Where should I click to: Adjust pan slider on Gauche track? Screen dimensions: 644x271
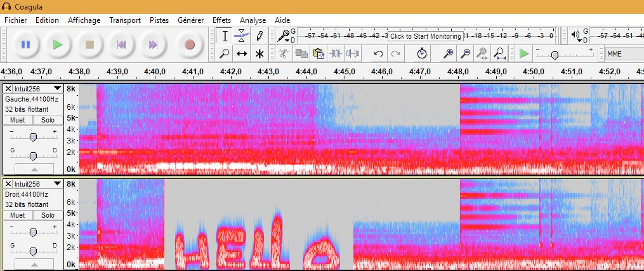pos(33,156)
